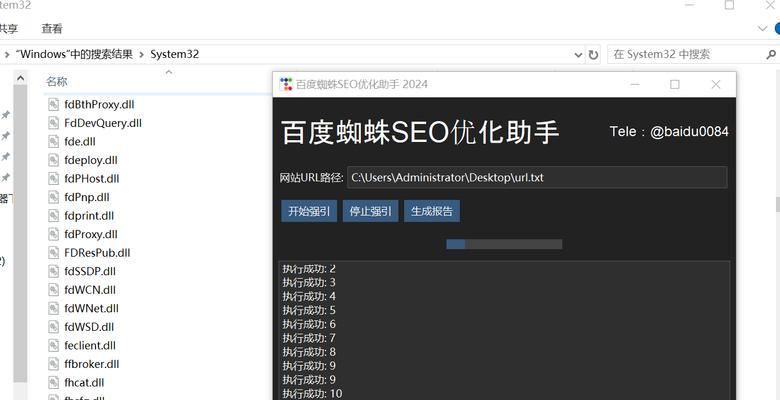
Task: Select the fdprint.dll file
Action: click(89, 216)
